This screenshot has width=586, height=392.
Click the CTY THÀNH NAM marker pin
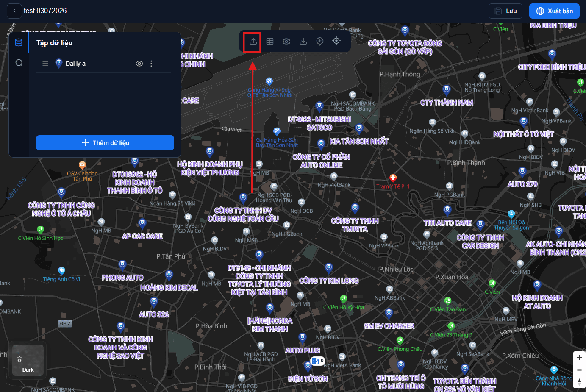[x=447, y=90]
